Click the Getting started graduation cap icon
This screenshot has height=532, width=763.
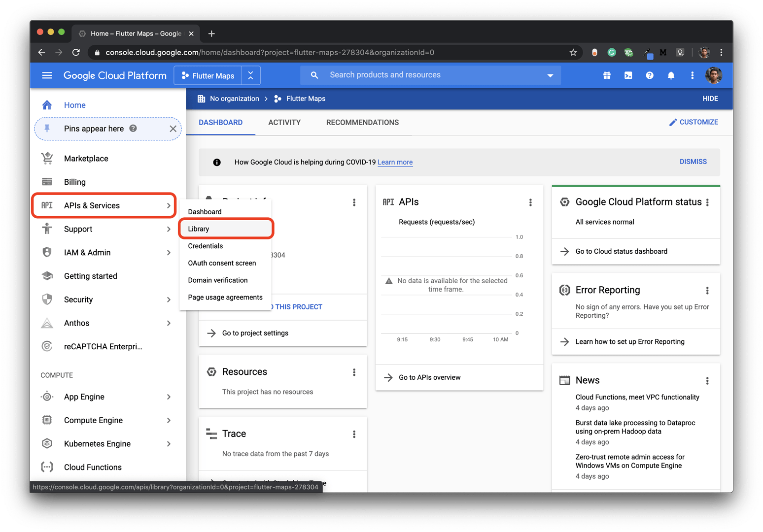click(47, 276)
